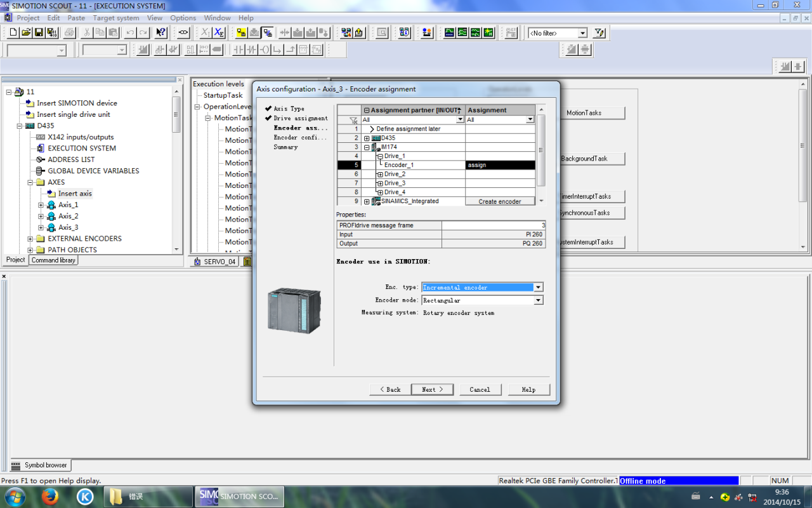The height and width of the screenshot is (508, 812).
Task: Click the X-I toolbar icon
Action: pos(206,32)
